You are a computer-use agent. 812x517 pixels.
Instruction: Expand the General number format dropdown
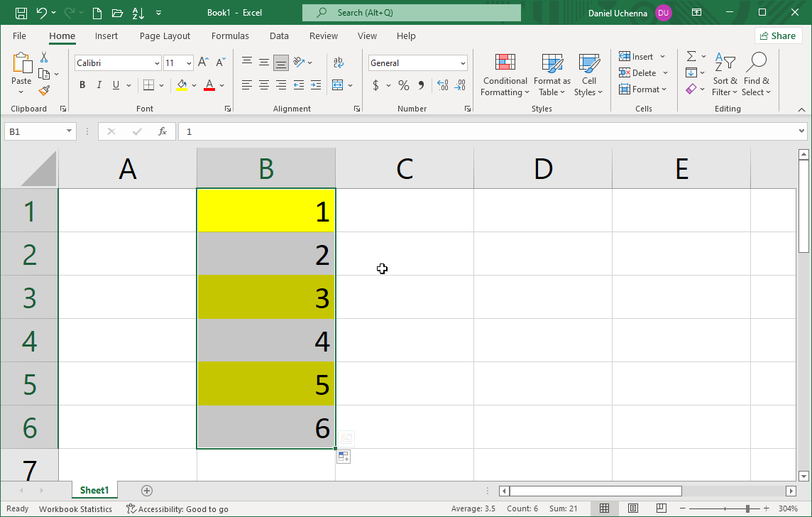coord(463,63)
